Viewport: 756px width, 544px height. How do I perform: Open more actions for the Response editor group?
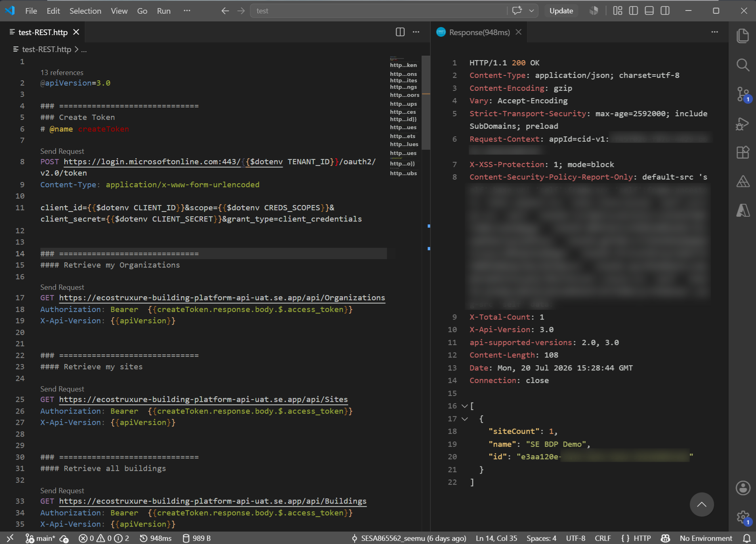(x=714, y=32)
